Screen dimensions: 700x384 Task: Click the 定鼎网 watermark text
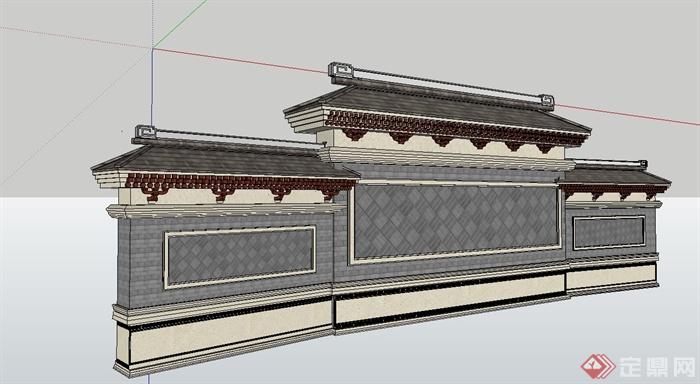click(657, 367)
